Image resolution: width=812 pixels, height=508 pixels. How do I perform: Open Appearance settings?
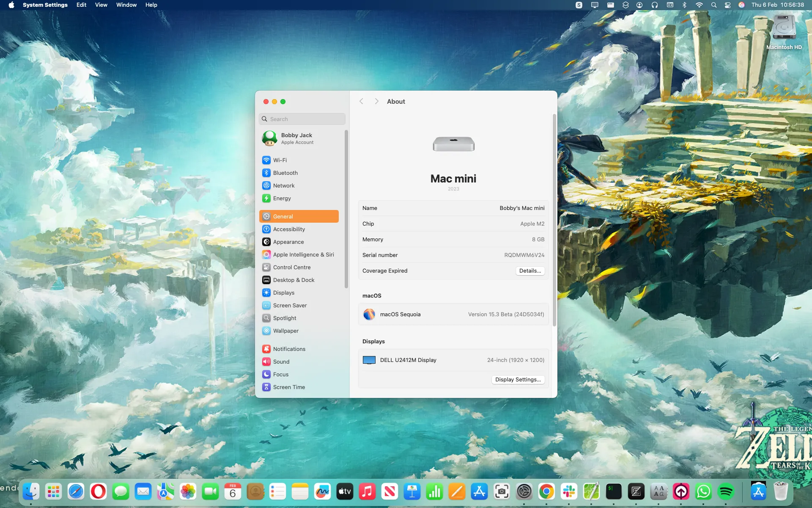click(288, 242)
